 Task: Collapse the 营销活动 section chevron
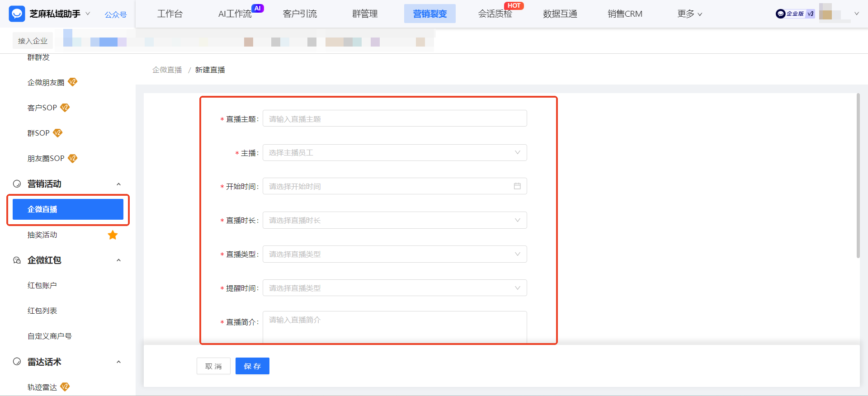tap(118, 184)
